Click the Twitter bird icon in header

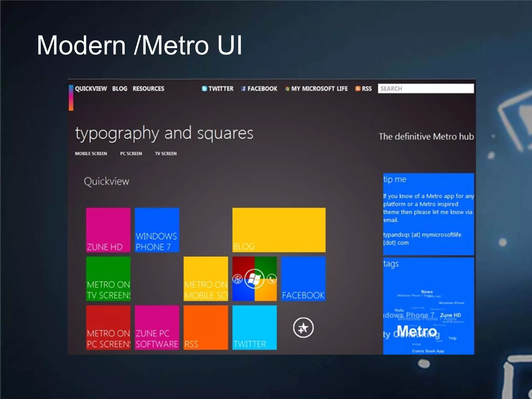click(204, 89)
